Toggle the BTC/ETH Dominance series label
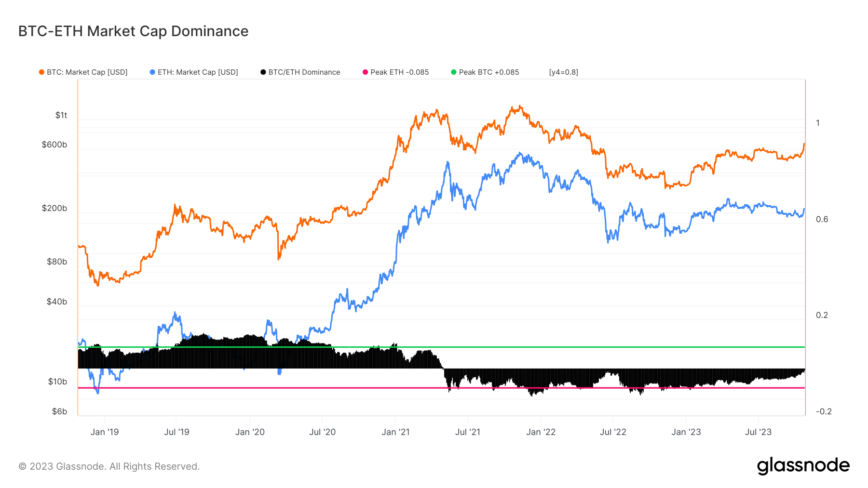The width and height of the screenshot is (868, 488). click(304, 72)
